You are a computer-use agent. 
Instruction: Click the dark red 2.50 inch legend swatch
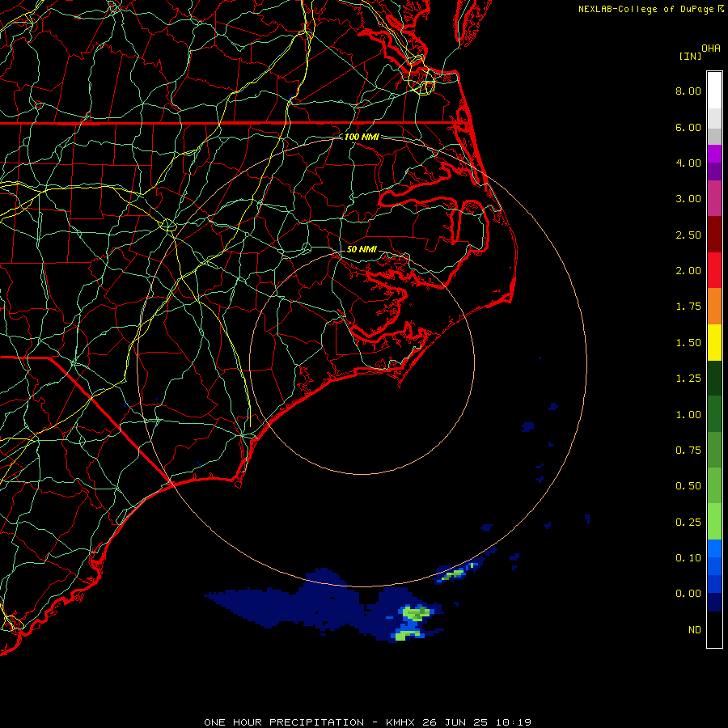[714, 235]
